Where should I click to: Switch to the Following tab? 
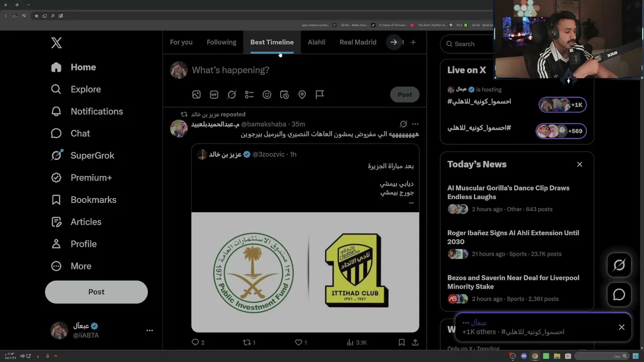click(221, 42)
